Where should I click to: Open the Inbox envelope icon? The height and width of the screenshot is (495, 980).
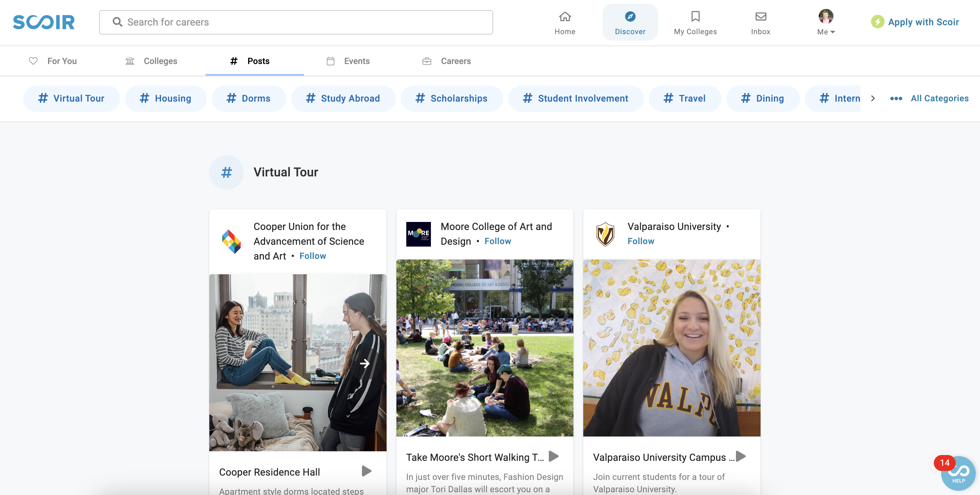(760, 17)
